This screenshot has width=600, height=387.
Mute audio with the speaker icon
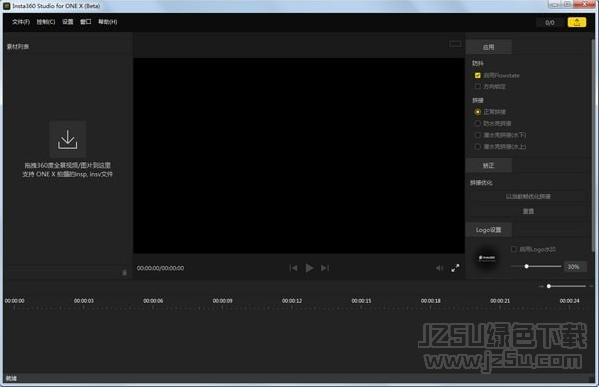(440, 268)
